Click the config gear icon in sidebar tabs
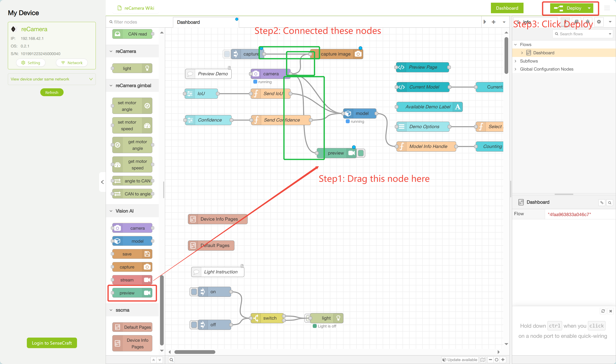Viewport: 616px width, 364px height. coord(599,22)
